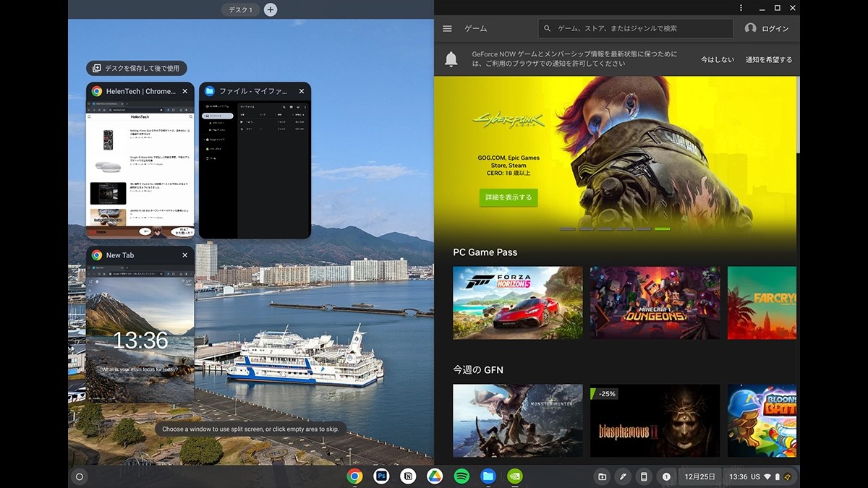Open Google Drive from the shelf

click(x=434, y=476)
